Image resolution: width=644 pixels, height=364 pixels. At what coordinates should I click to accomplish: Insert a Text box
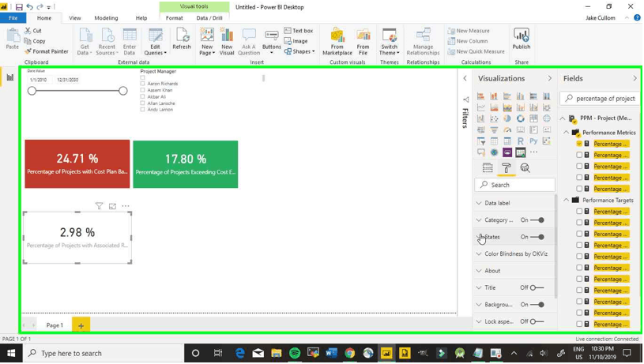tap(299, 31)
